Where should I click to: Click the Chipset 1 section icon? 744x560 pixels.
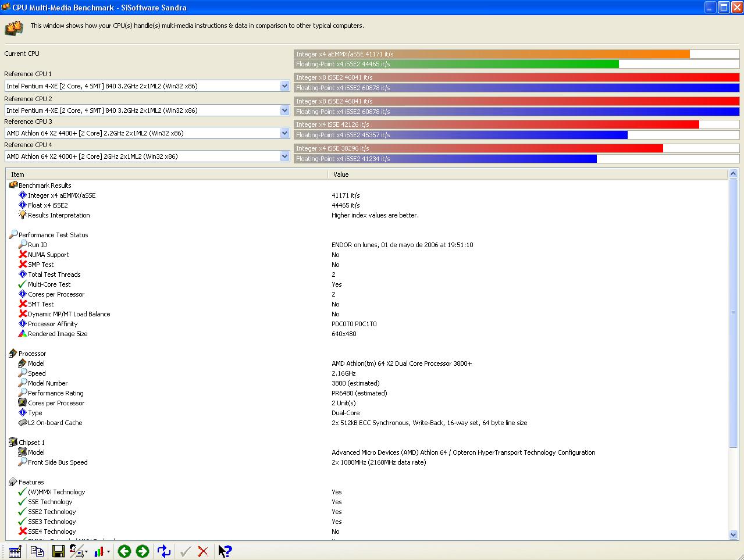point(13,442)
